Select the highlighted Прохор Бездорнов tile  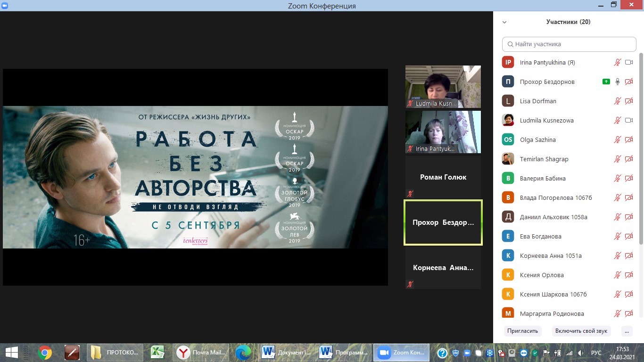pos(443,222)
